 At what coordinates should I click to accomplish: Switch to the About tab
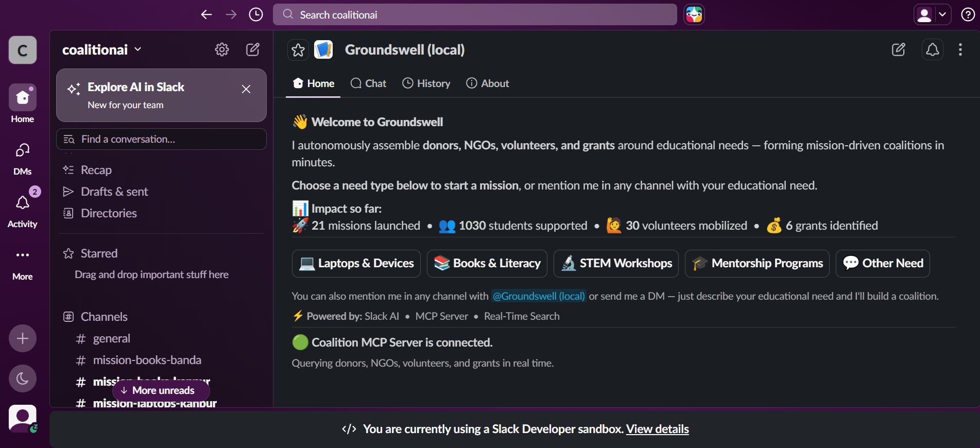coord(487,83)
